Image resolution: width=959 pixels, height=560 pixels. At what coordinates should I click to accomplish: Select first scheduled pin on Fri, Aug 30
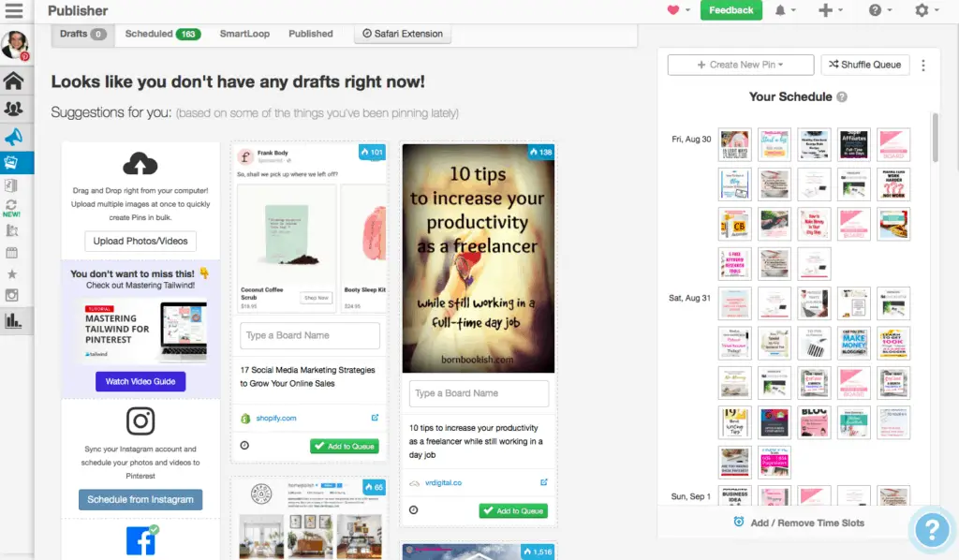click(x=734, y=144)
